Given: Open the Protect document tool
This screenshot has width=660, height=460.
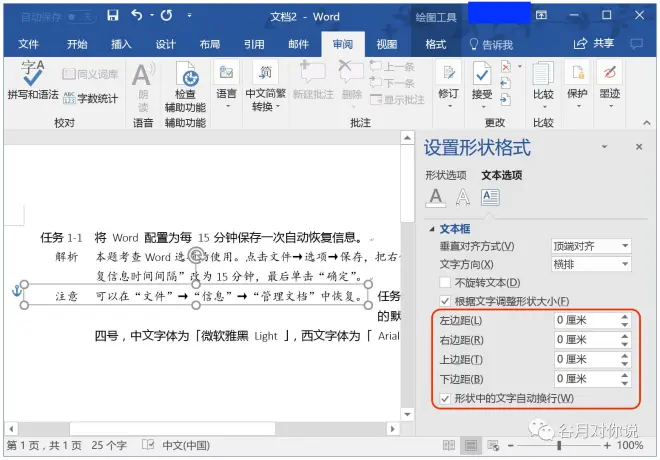Looking at the screenshot, I should (x=577, y=84).
